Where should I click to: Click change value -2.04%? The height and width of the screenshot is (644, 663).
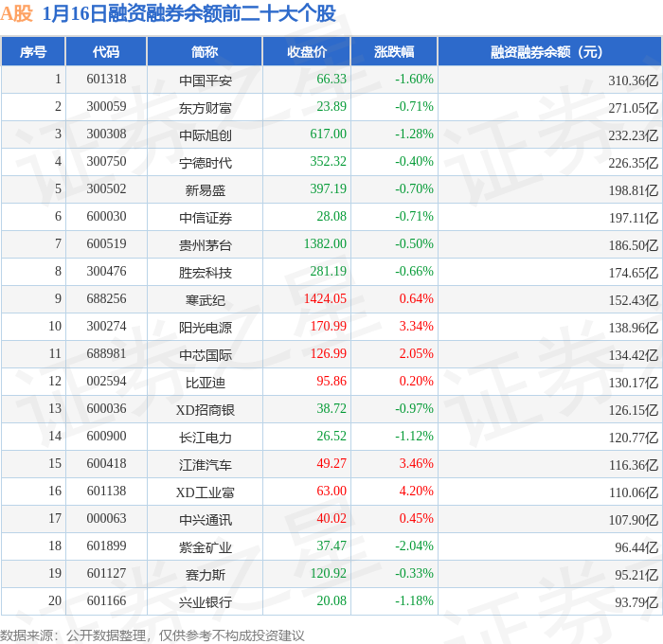414,546
